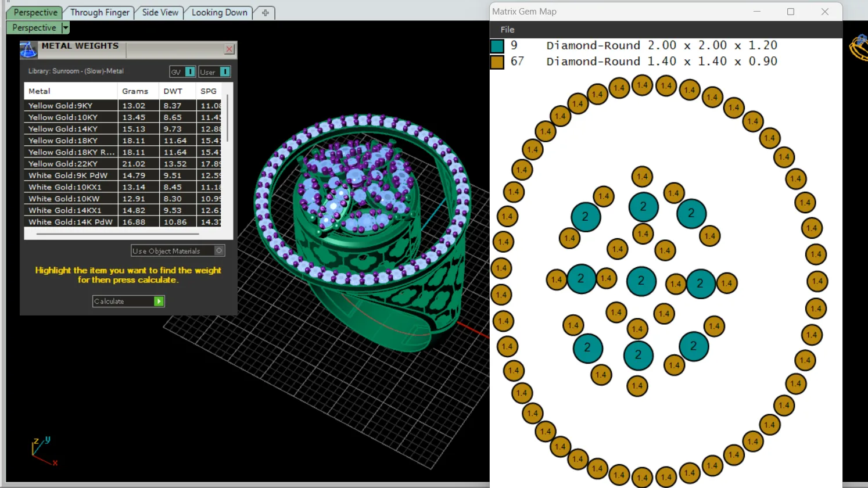Click the Calculate button
868x488 pixels.
pos(128,301)
